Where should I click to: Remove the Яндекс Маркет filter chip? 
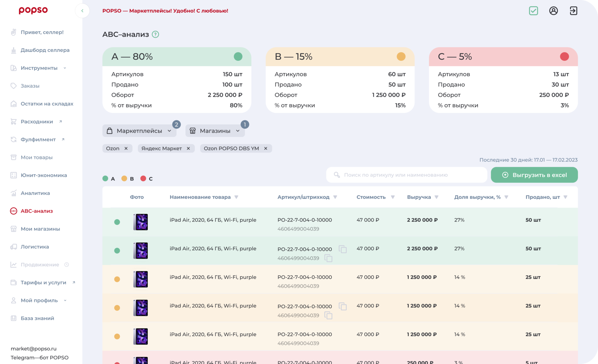tap(188, 149)
